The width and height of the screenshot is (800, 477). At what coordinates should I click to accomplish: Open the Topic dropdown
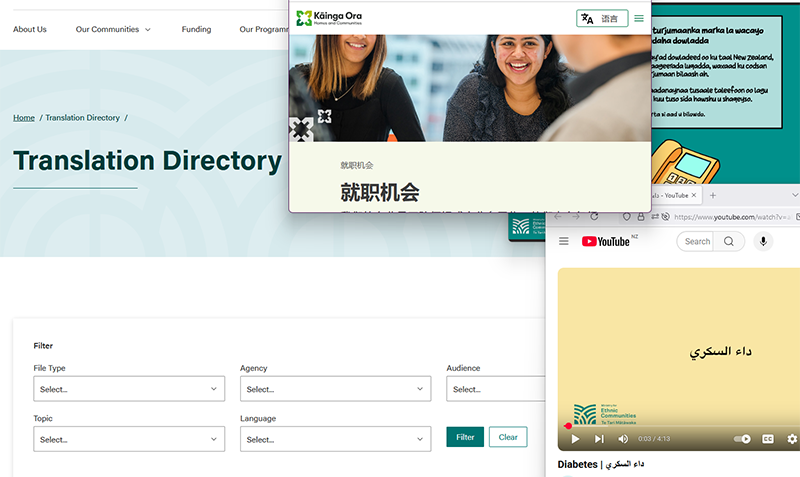click(x=129, y=439)
